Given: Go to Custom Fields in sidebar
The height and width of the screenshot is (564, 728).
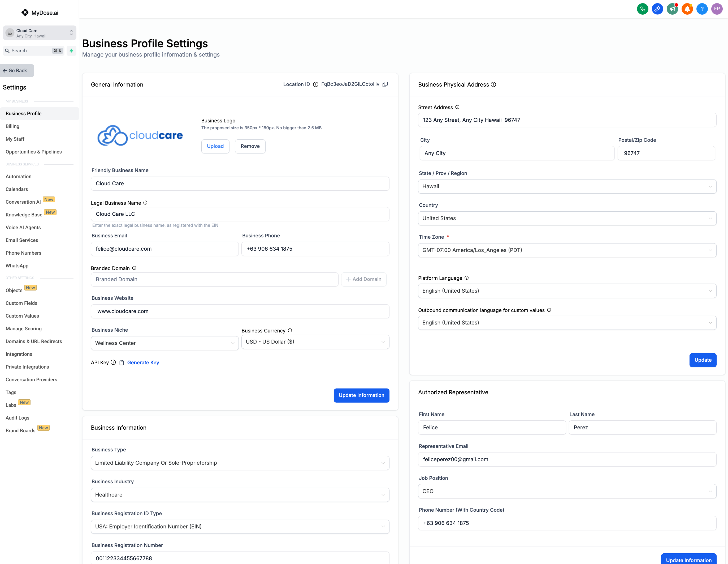Looking at the screenshot, I should 21,303.
